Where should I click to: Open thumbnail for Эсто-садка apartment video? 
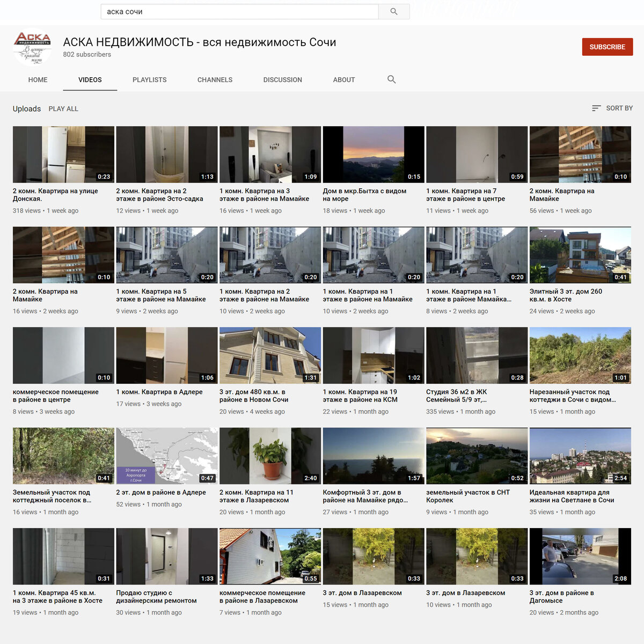[167, 155]
